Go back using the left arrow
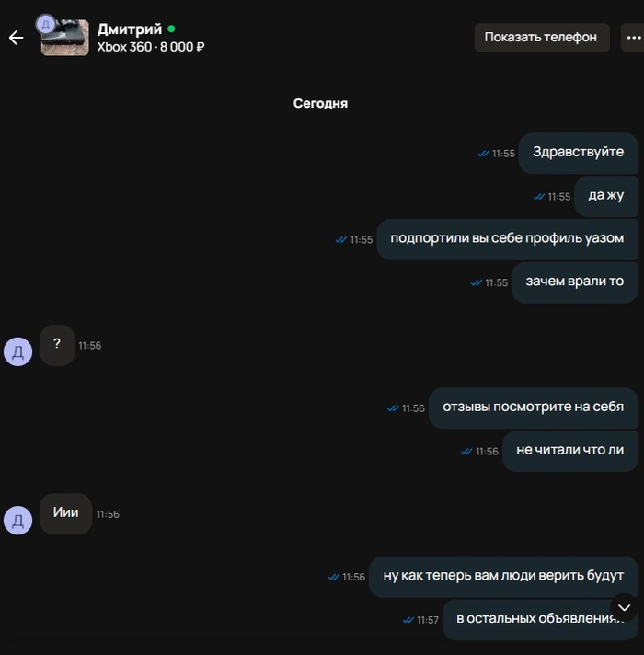644x655 pixels. (x=16, y=38)
